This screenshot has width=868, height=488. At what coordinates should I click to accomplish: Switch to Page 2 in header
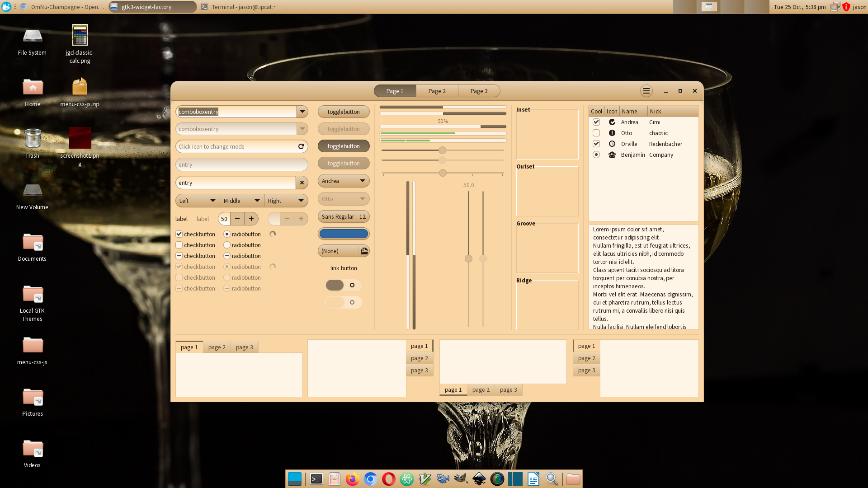click(437, 91)
